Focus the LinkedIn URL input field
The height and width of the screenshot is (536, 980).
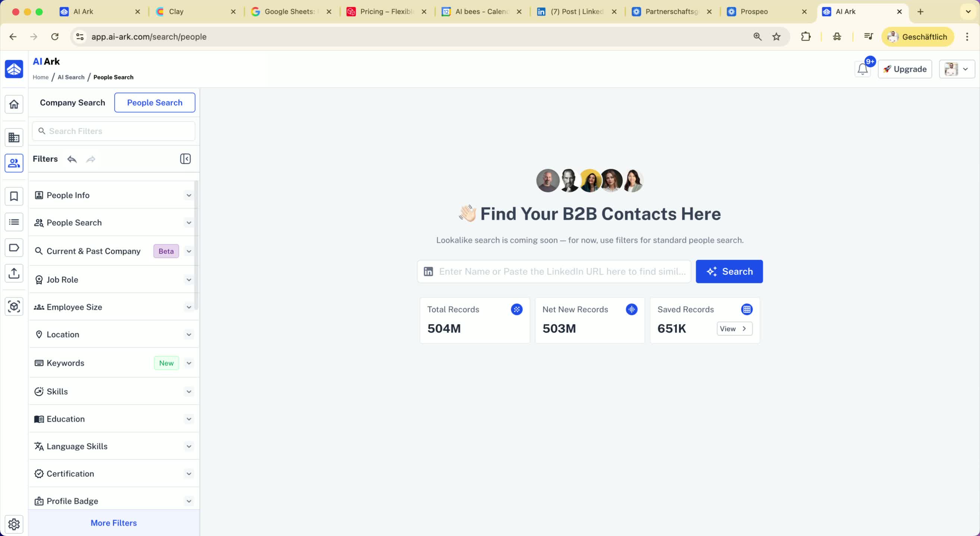point(562,271)
